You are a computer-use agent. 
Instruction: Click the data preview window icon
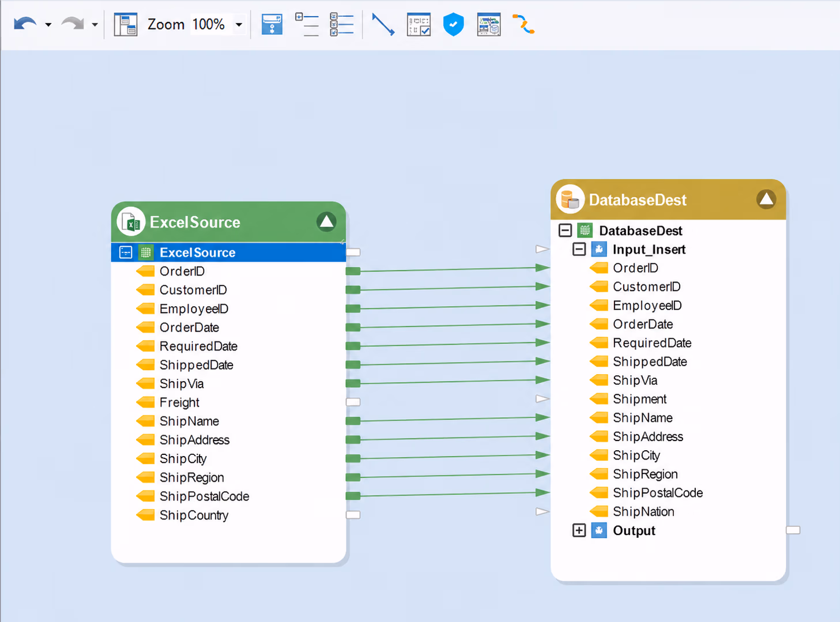(x=489, y=25)
